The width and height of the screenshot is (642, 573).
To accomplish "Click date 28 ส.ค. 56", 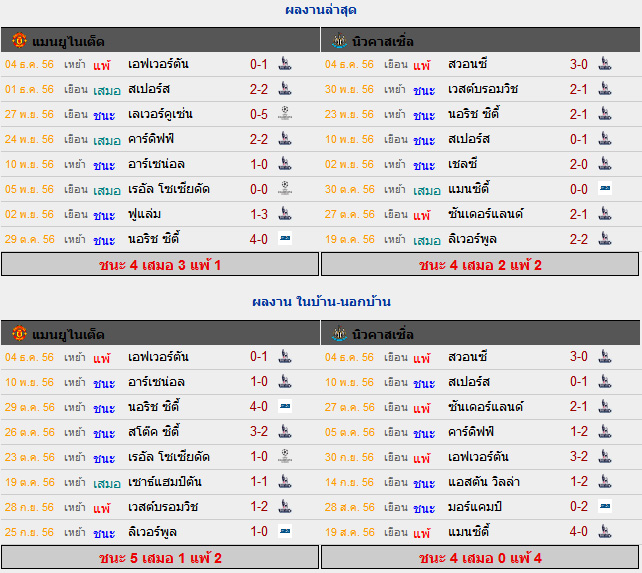I will [x=349, y=507].
